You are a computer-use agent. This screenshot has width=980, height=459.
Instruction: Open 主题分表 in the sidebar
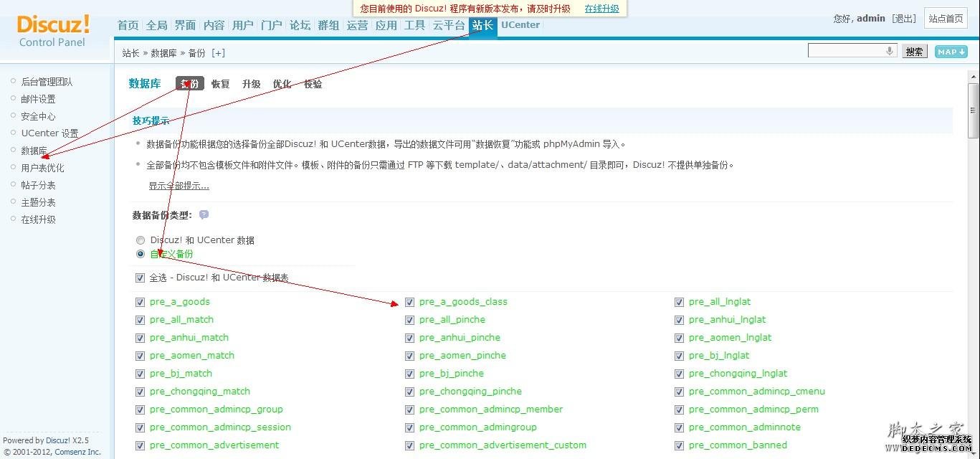click(38, 202)
